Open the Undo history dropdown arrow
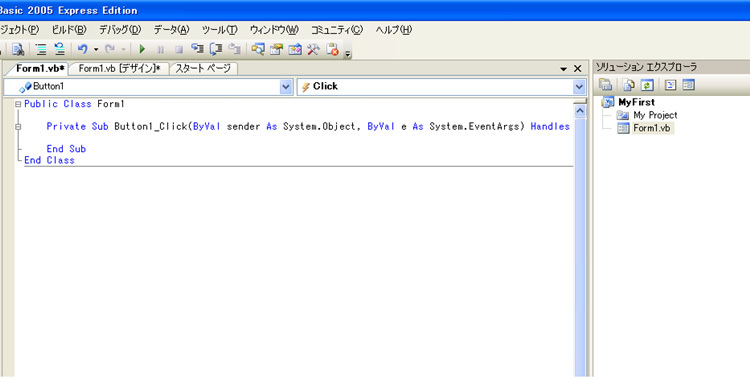Image resolution: width=750 pixels, height=379 pixels. [96, 49]
